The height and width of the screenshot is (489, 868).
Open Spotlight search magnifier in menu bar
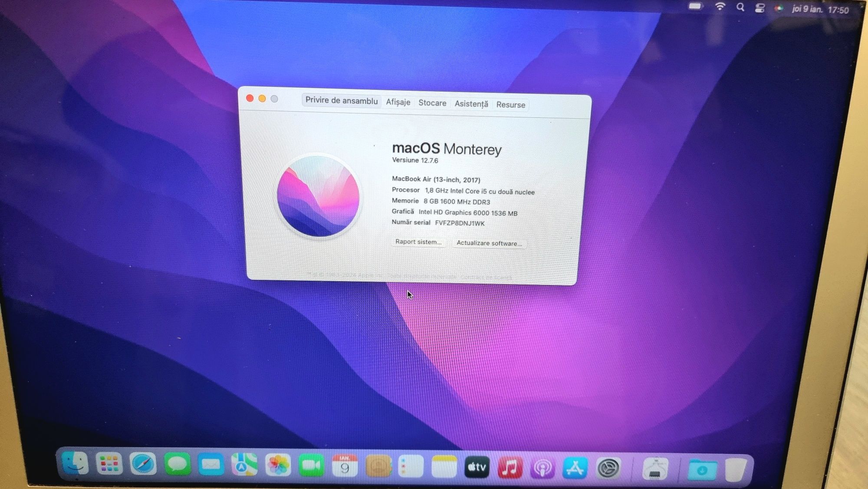pos(740,7)
